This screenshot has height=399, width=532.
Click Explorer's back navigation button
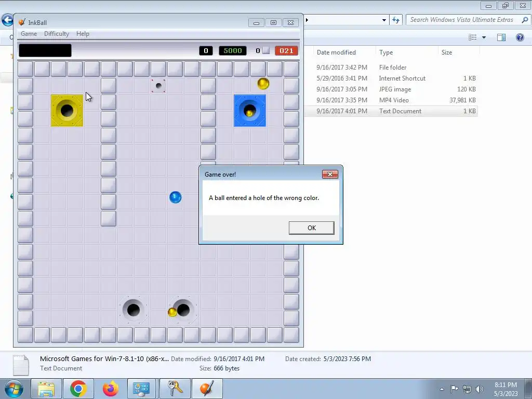coord(7,20)
